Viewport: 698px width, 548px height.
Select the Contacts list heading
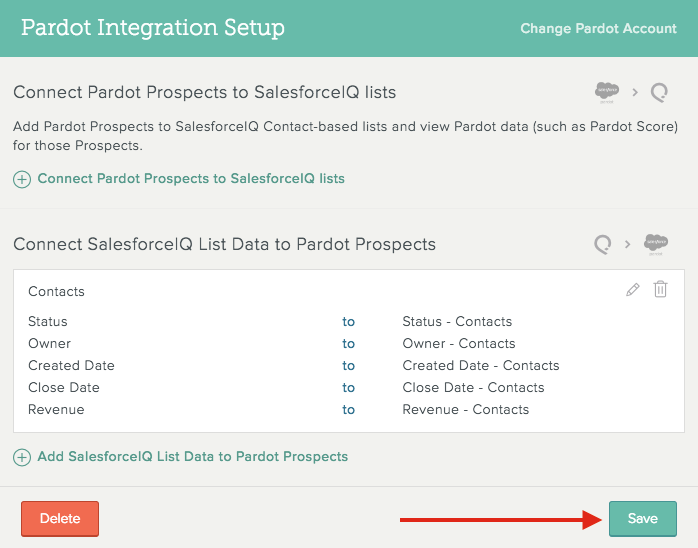56,291
